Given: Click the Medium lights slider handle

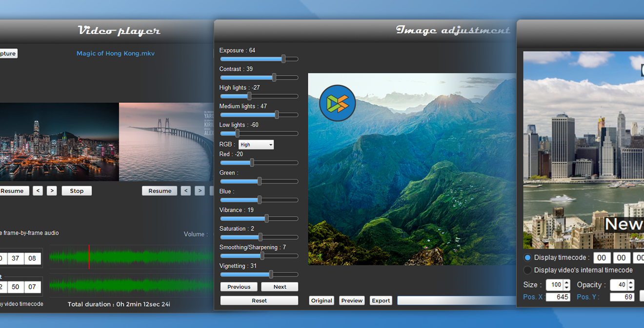Looking at the screenshot, I should tap(277, 115).
